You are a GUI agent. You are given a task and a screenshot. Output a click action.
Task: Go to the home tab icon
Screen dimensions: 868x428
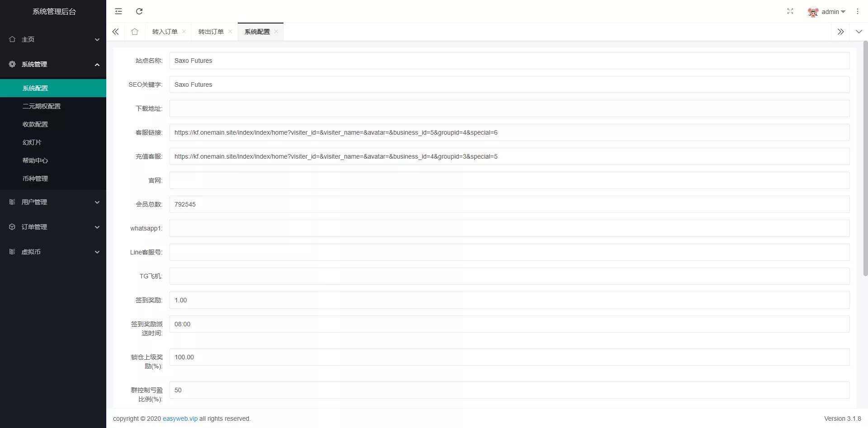pyautogui.click(x=135, y=32)
